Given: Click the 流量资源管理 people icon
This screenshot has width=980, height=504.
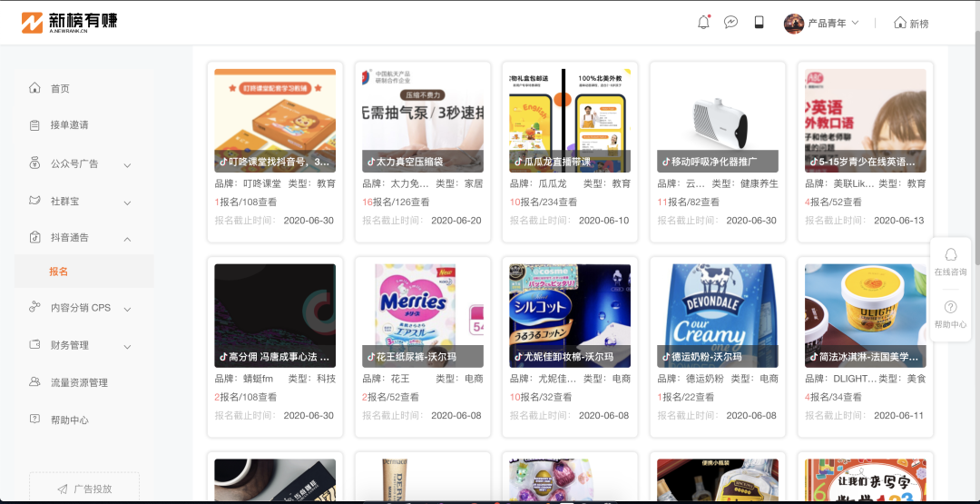Looking at the screenshot, I should pos(35,381).
